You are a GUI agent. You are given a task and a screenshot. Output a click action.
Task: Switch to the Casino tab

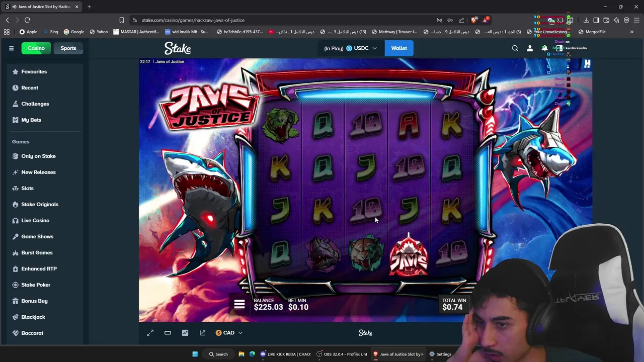pyautogui.click(x=36, y=48)
